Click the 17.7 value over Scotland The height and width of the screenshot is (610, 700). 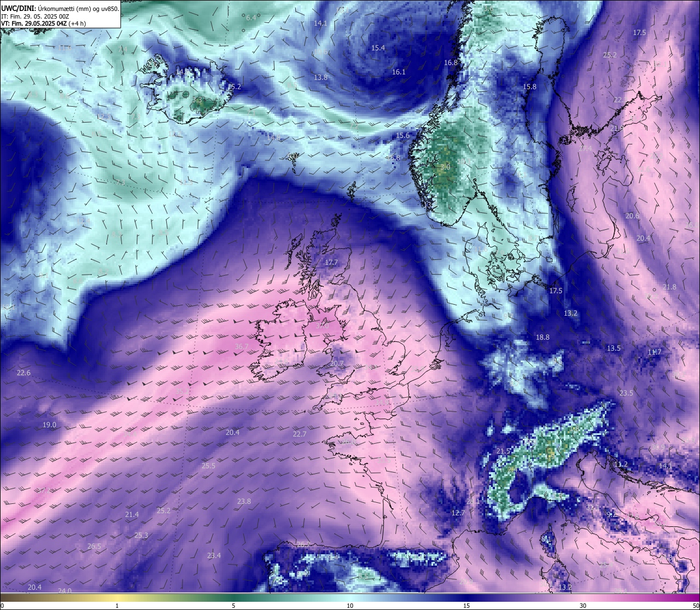click(x=331, y=262)
